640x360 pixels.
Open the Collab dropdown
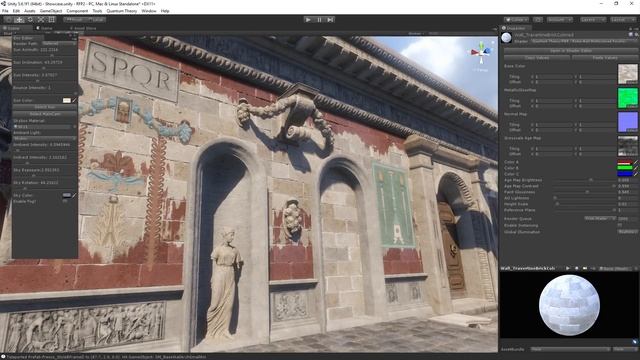click(516, 20)
